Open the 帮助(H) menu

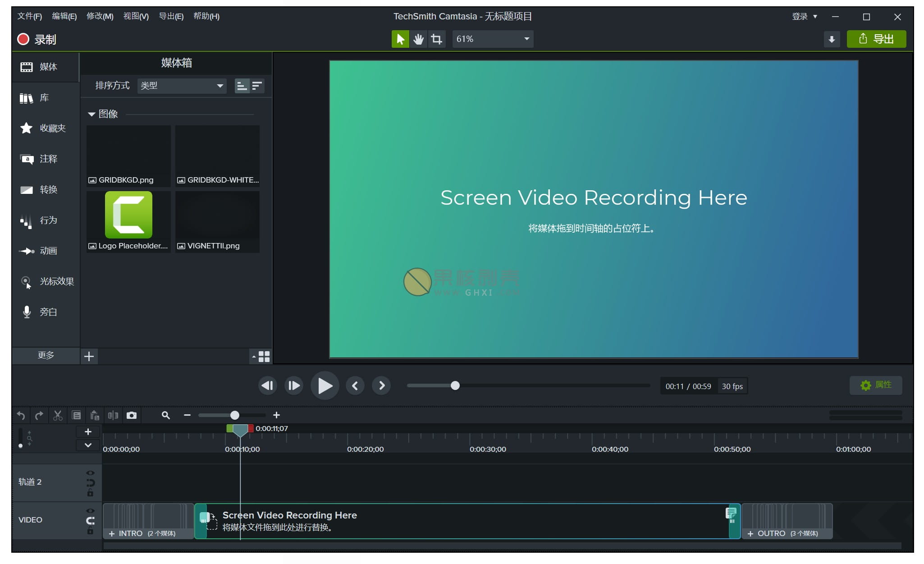click(206, 16)
